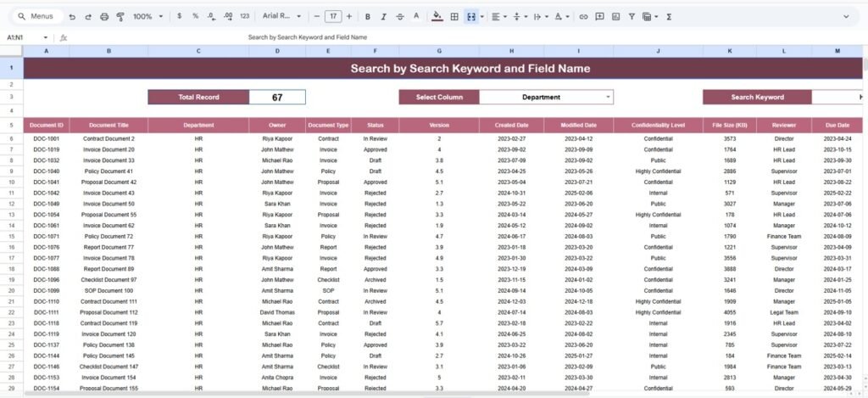Increase decimal places icon
This screenshot has width=868, height=398.
pos(227,17)
